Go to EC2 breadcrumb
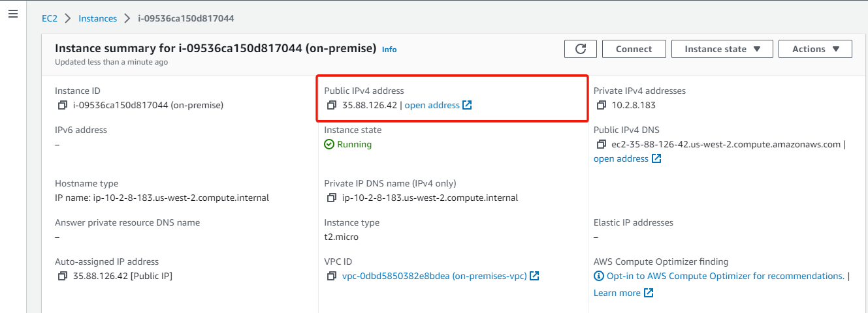The width and height of the screenshot is (868, 313). pos(50,18)
